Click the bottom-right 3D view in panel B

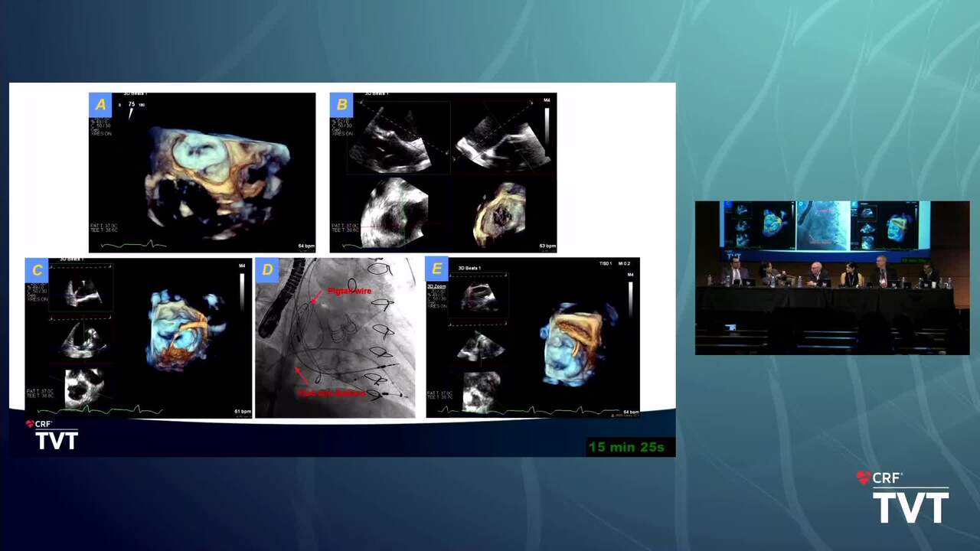501,214
